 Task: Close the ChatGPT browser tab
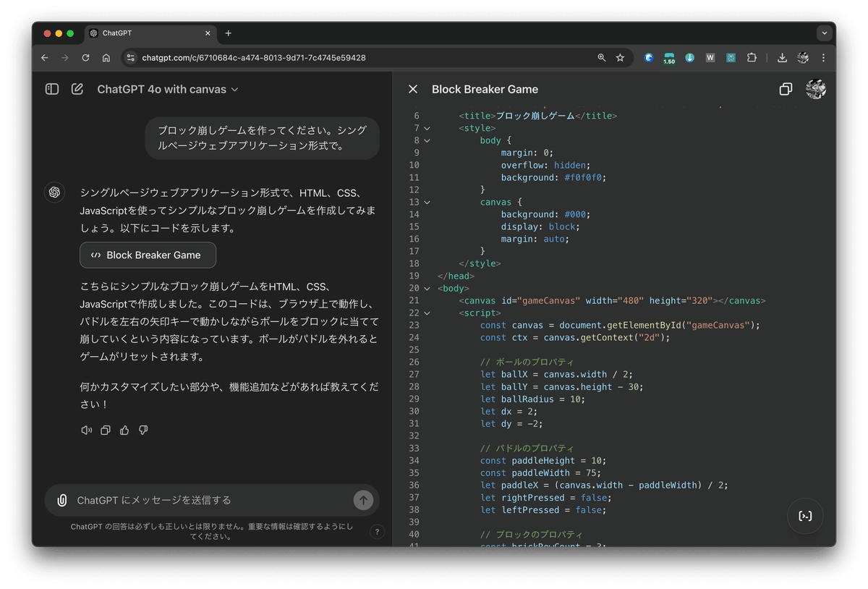(208, 33)
